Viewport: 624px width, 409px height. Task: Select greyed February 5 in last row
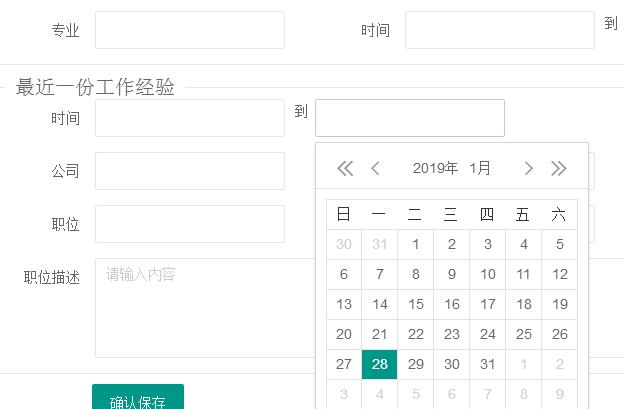pyautogui.click(x=415, y=394)
